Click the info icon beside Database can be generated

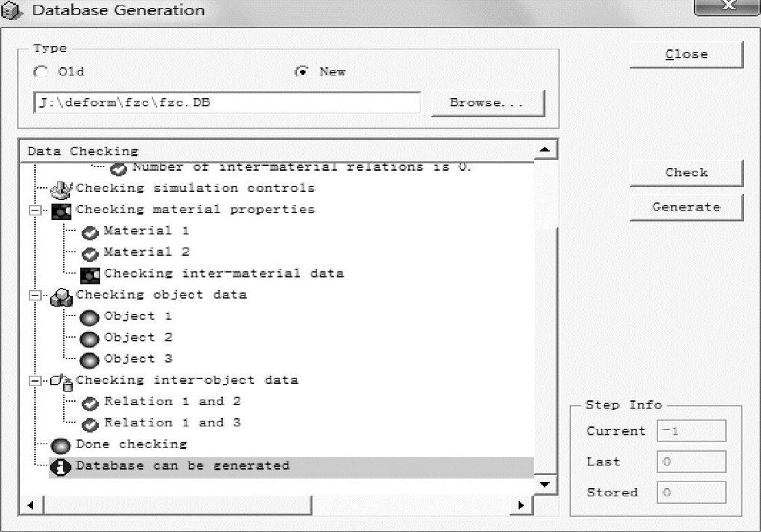pos(62,467)
